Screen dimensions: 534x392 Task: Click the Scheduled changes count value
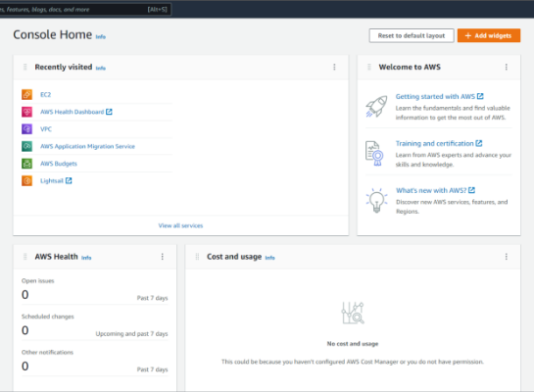tap(24, 330)
